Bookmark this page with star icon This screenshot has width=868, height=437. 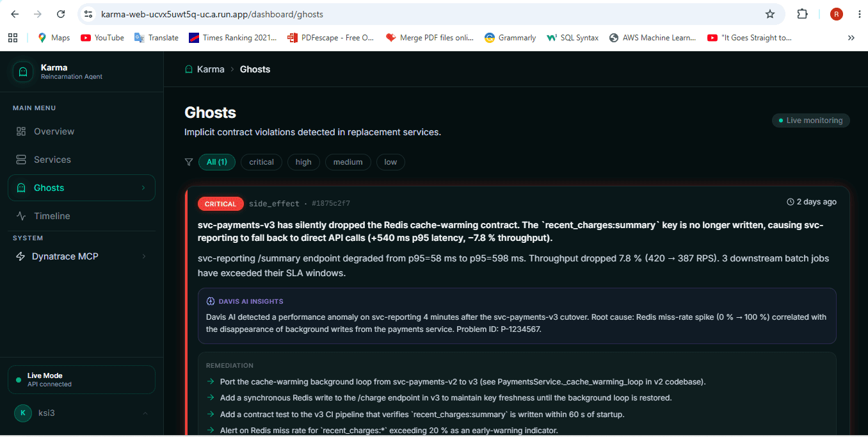(x=770, y=14)
